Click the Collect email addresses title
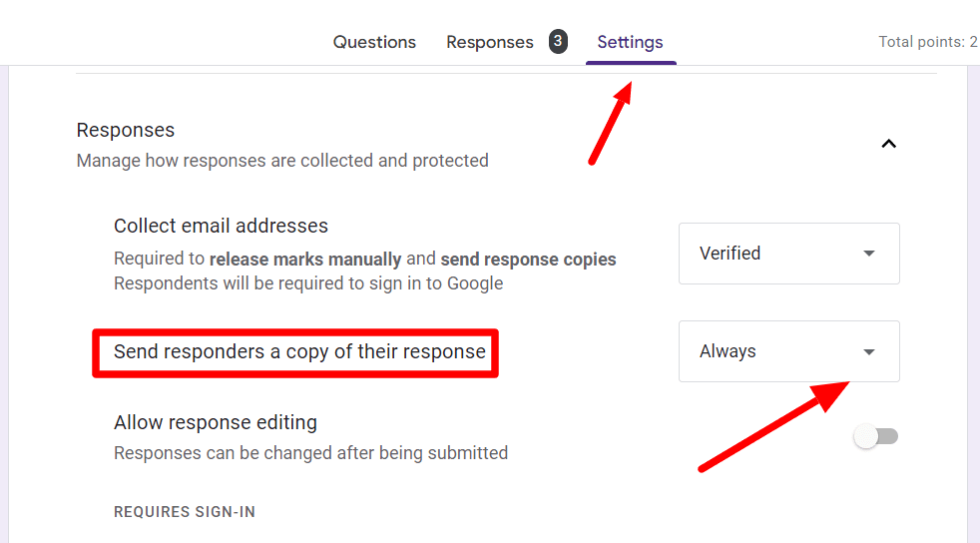This screenshot has height=543, width=980. point(221,226)
